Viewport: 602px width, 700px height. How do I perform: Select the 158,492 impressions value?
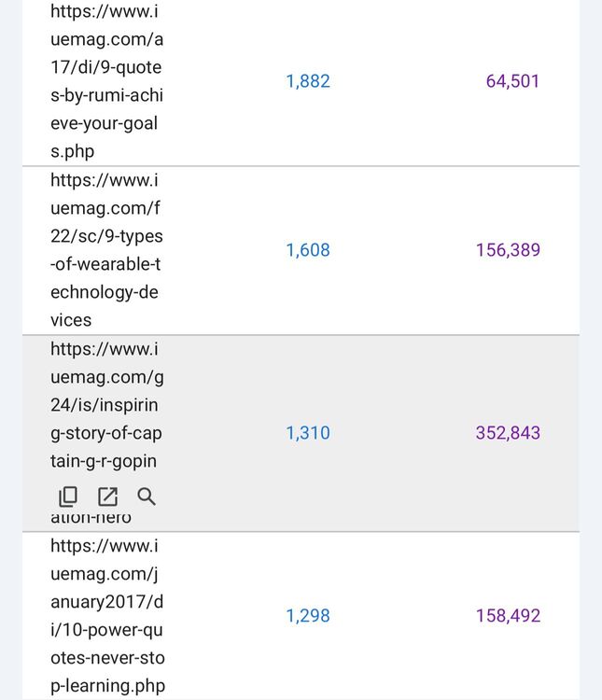pos(508,616)
